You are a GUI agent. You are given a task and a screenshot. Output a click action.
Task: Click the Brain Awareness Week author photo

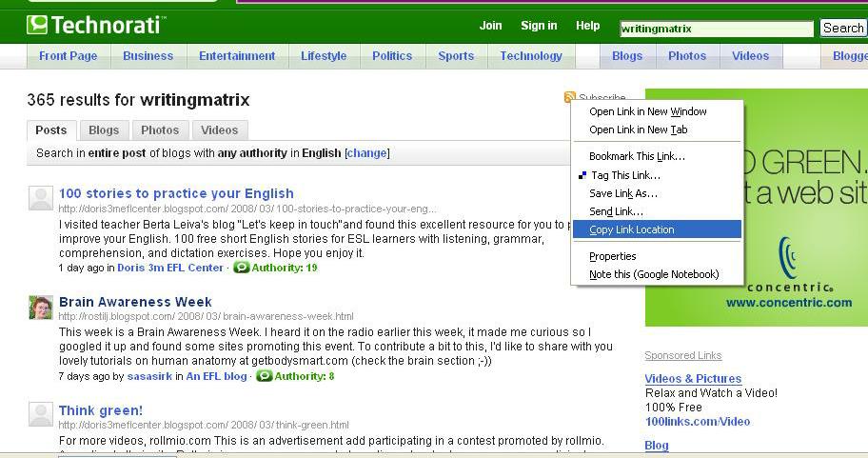41,307
